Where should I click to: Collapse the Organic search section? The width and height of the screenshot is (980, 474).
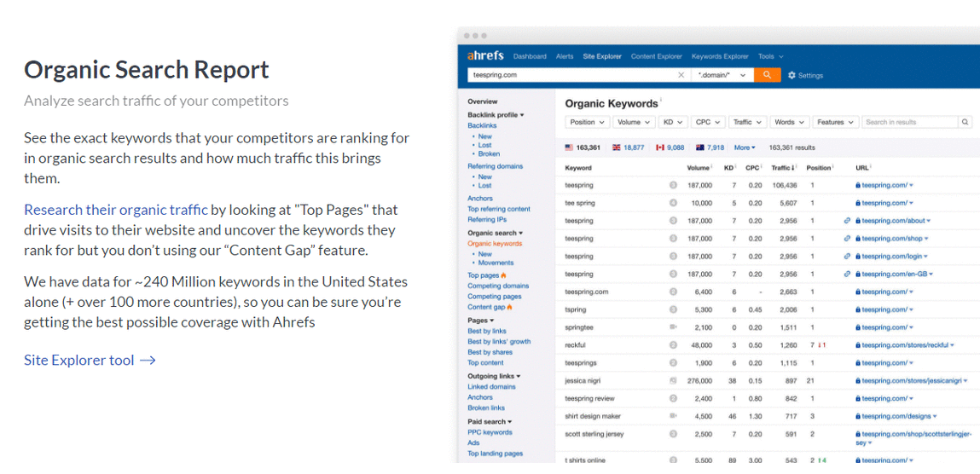pyautogui.click(x=496, y=233)
